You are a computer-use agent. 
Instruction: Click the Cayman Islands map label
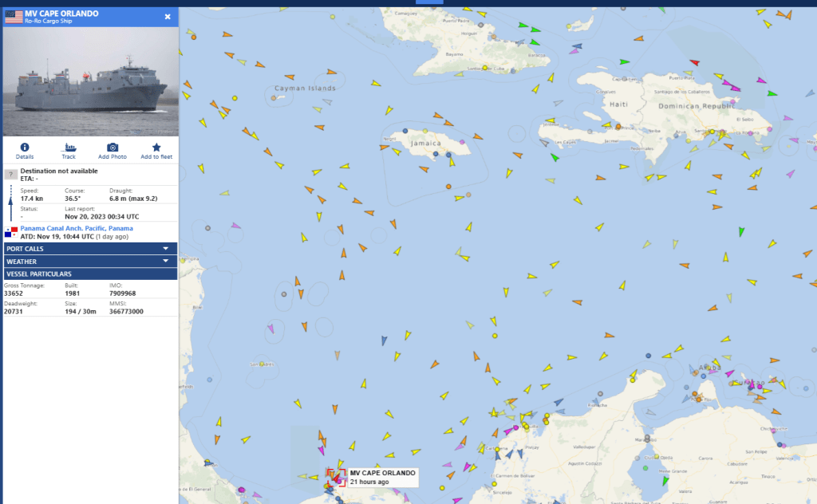click(x=305, y=89)
